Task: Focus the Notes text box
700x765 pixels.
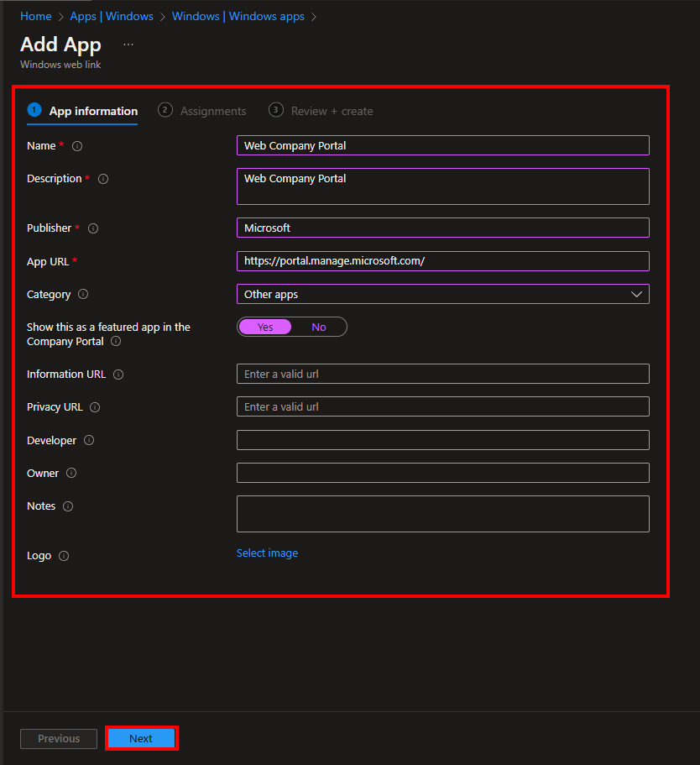Action: [442, 514]
